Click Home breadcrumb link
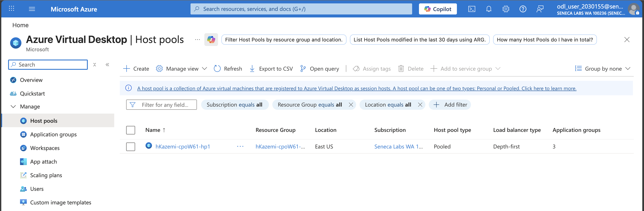Screen dimensions: 644x211 [20, 25]
